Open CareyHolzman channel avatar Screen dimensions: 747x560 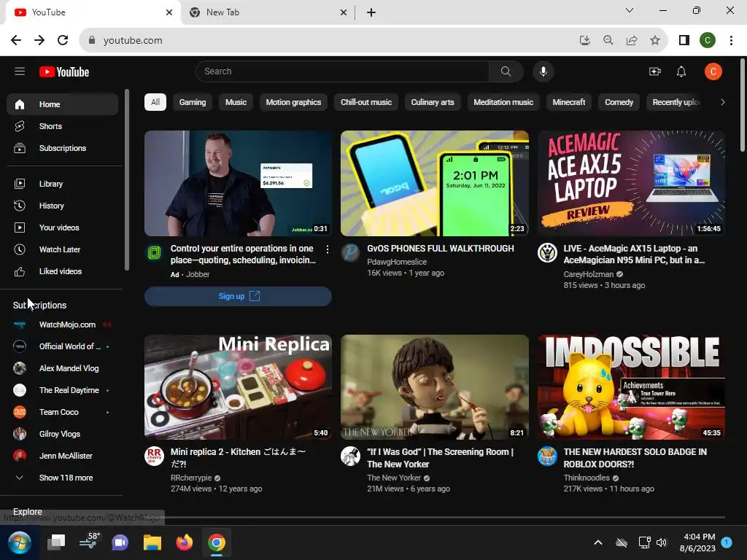(547, 253)
